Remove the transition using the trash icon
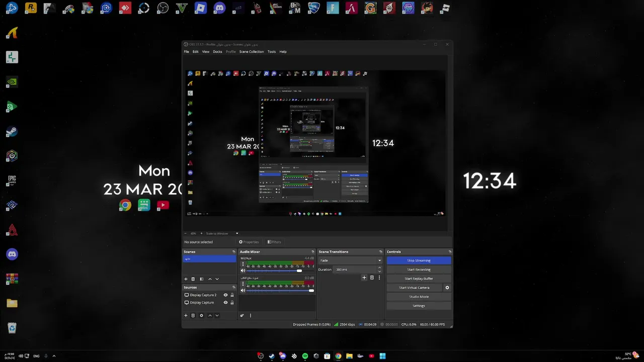 [x=372, y=278]
